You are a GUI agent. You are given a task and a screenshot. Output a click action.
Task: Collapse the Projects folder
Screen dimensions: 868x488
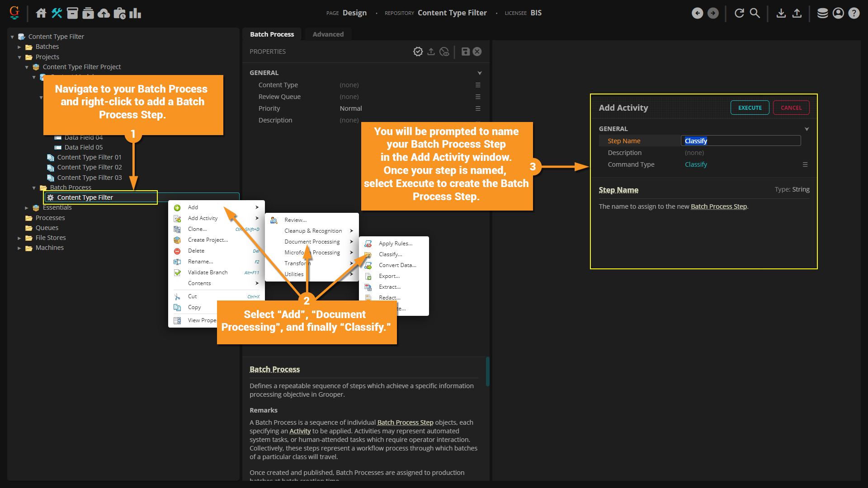(x=19, y=57)
